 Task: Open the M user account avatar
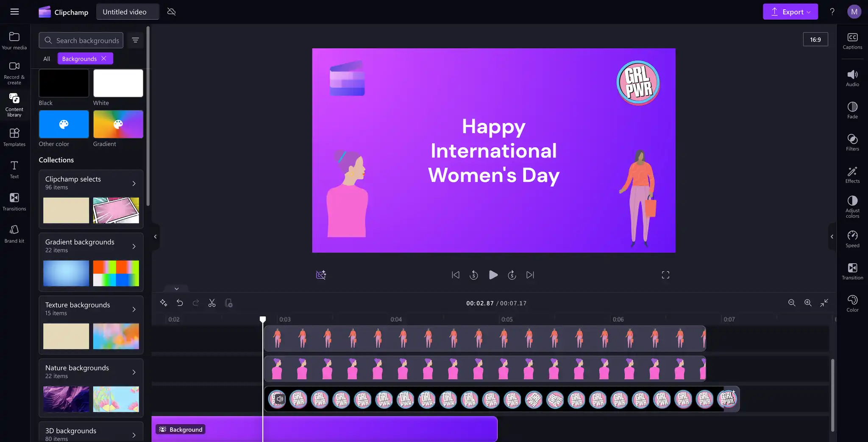pyautogui.click(x=854, y=11)
